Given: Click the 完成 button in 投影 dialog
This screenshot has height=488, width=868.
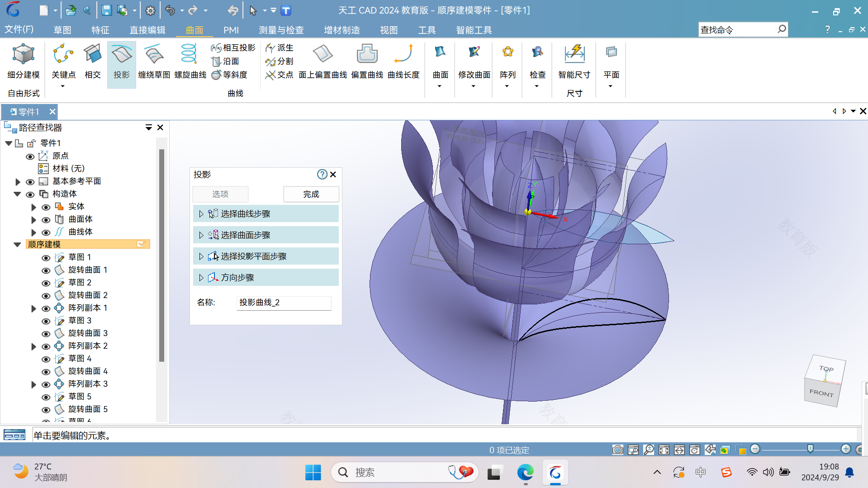Looking at the screenshot, I should click(x=311, y=194).
